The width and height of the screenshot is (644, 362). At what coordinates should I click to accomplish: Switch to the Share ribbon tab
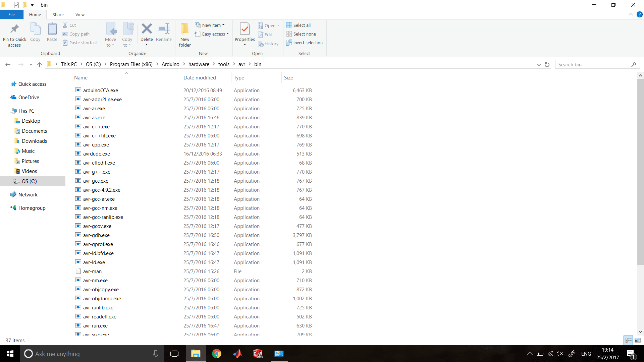pyautogui.click(x=58, y=14)
